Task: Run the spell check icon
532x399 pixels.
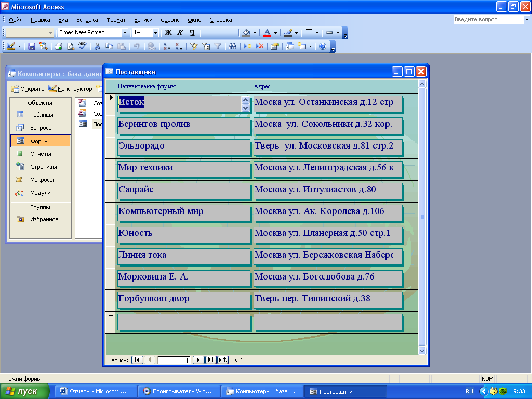Action: pyautogui.click(x=83, y=46)
